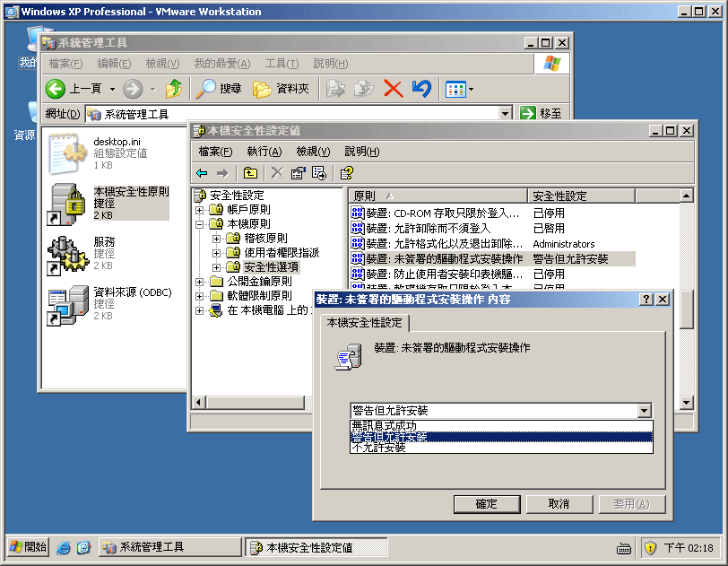728x566 pixels.
Task: Expand the 公開金鑰原則 tree node
Action: 199,282
